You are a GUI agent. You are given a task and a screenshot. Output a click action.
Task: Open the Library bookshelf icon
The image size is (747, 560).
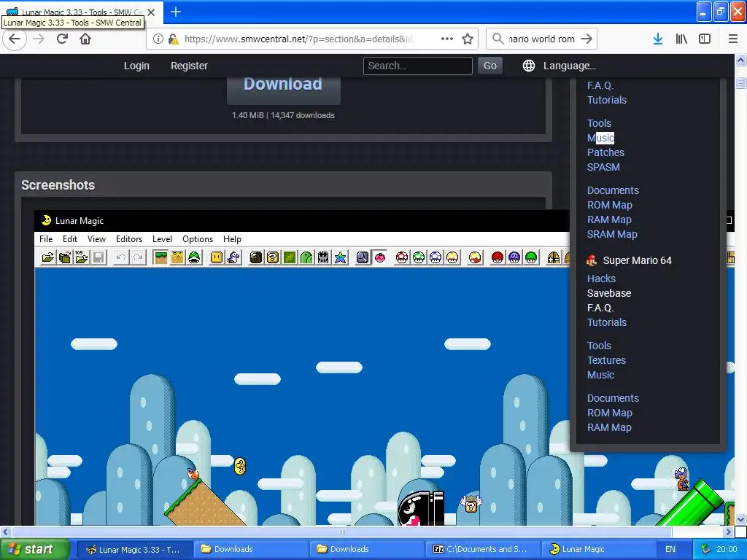(x=681, y=39)
